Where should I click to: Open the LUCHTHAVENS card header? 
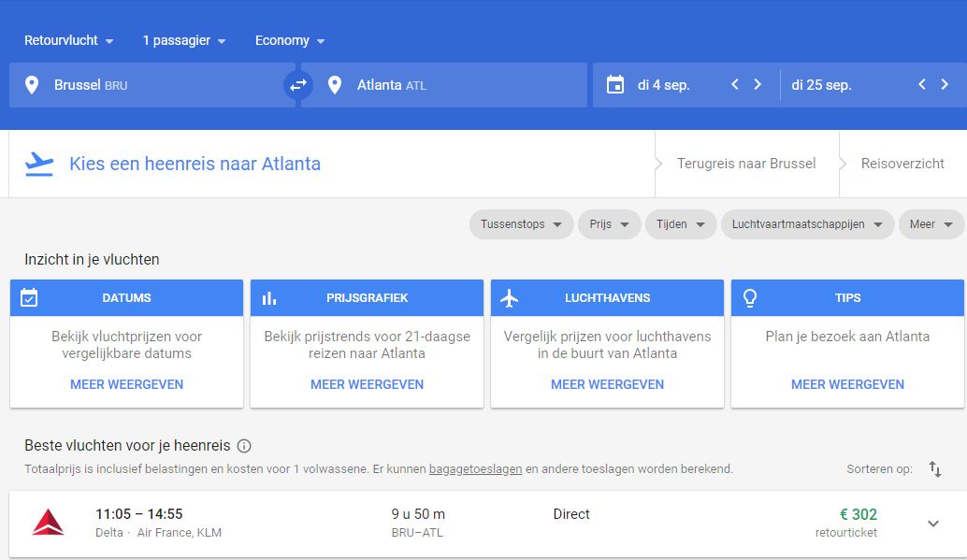(x=608, y=298)
